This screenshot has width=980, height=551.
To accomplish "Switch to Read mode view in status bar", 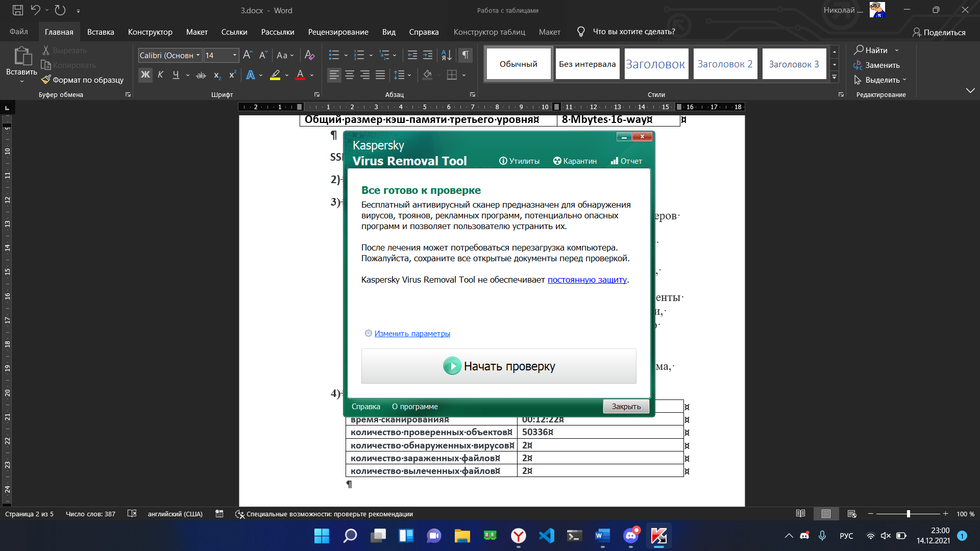I will point(800,514).
